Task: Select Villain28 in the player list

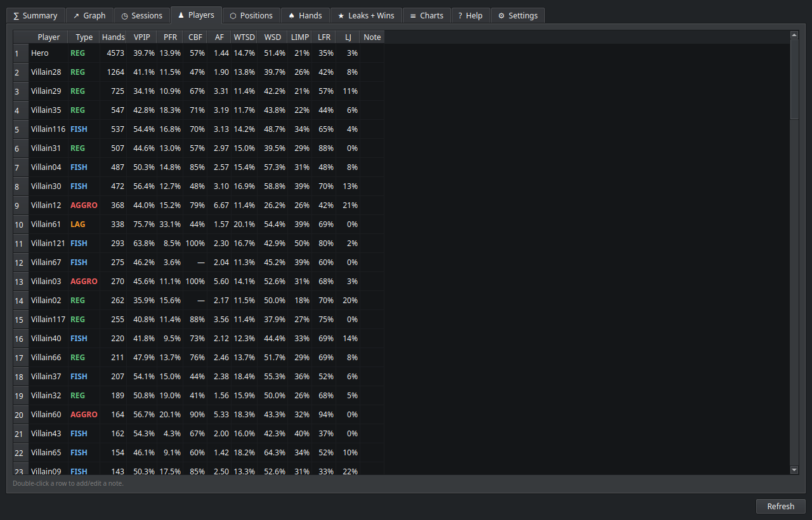Action: (x=46, y=72)
